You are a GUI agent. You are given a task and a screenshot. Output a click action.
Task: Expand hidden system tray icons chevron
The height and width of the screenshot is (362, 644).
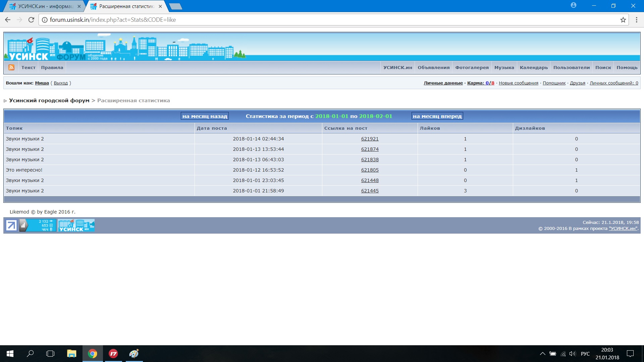click(542, 354)
